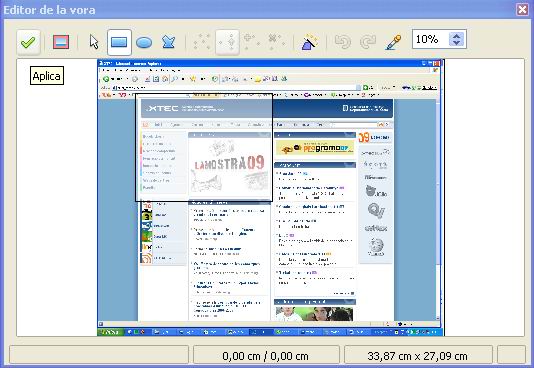The image size is (534, 368).
Task: Click the XTEC webpage preview image
Action: [x=271, y=198]
